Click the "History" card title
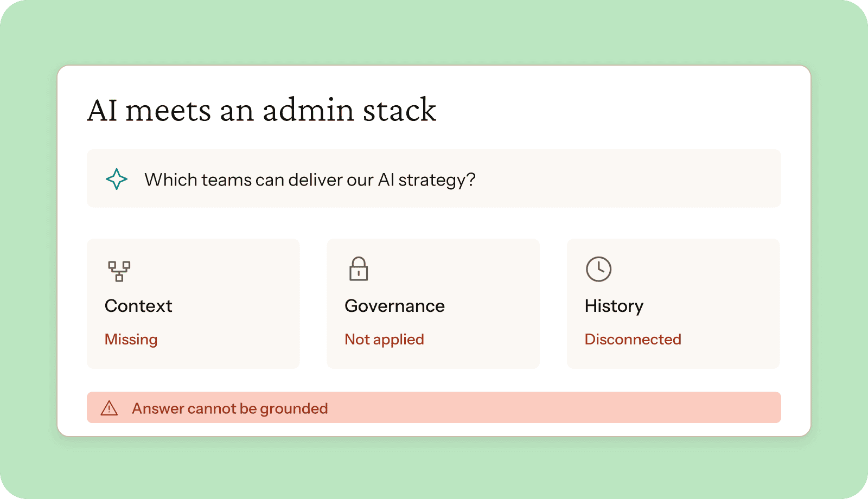 [614, 306]
